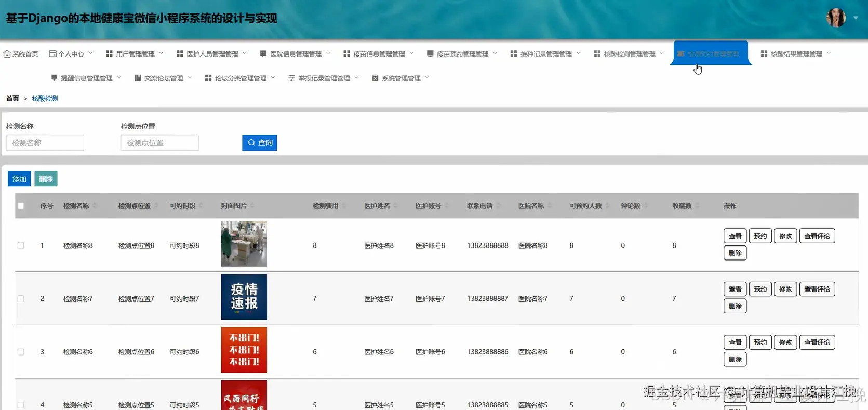Sort by the 联系电话 column arrows
The width and height of the screenshot is (868, 410).
click(x=498, y=206)
